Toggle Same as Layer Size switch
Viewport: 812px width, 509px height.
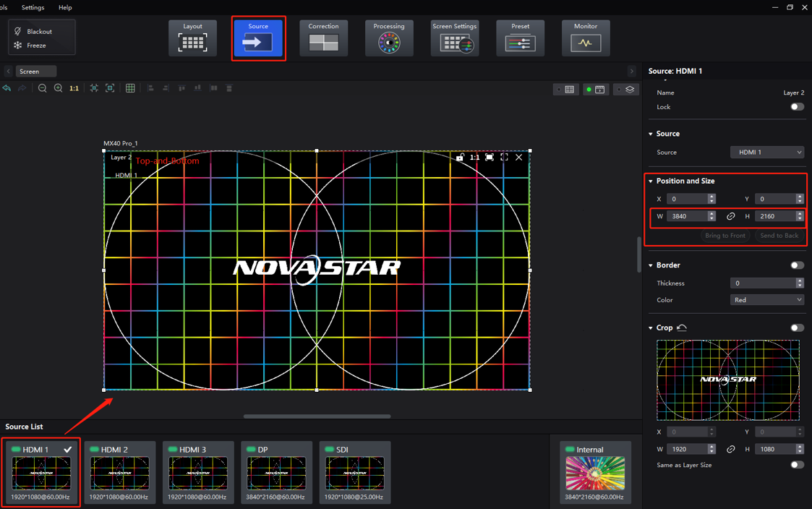click(798, 465)
